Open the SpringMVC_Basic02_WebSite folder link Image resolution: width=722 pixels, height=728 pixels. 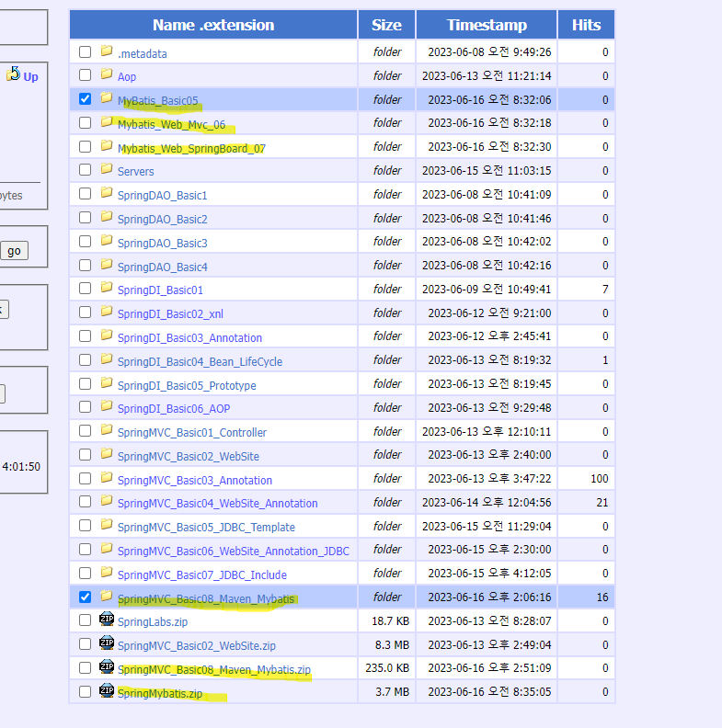point(189,457)
